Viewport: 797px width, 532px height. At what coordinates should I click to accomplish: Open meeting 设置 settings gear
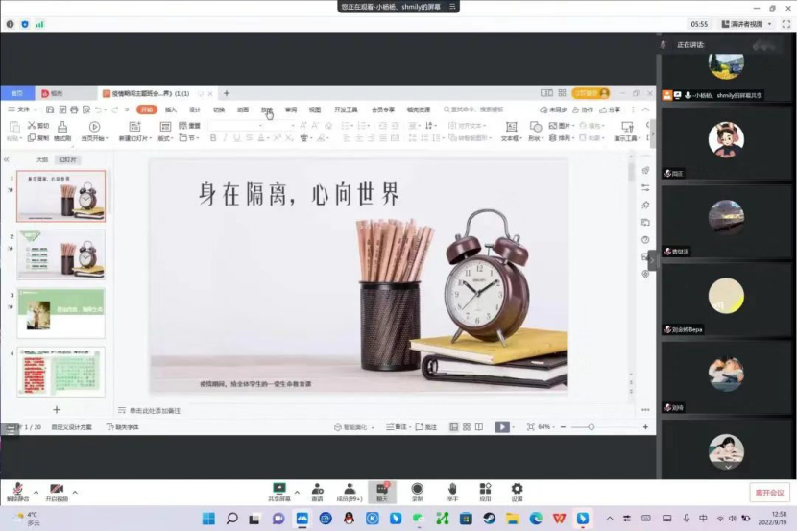(x=517, y=491)
